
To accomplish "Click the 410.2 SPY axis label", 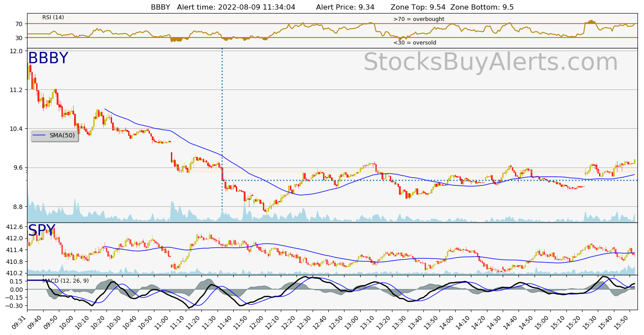I will coord(15,273).
